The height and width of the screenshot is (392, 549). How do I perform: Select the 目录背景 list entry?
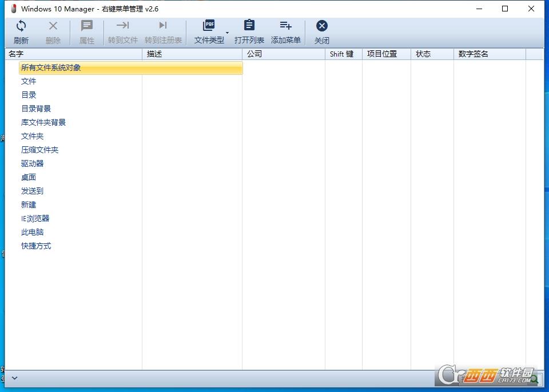tap(36, 109)
